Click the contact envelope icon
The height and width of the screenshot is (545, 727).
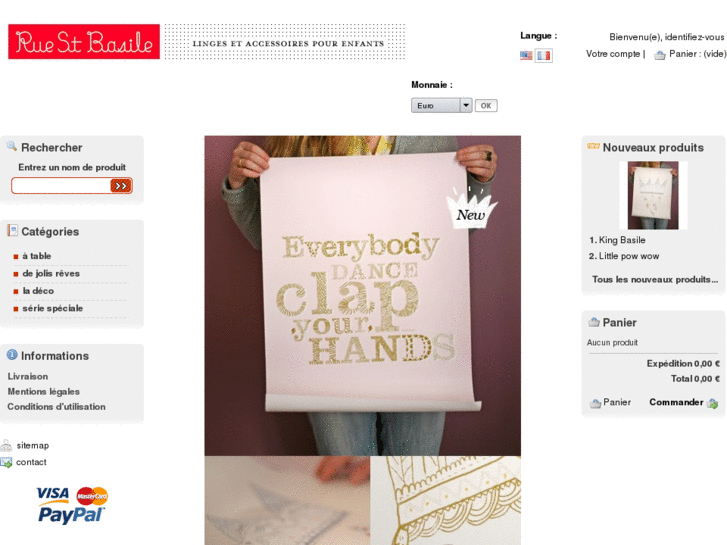click(x=6, y=462)
